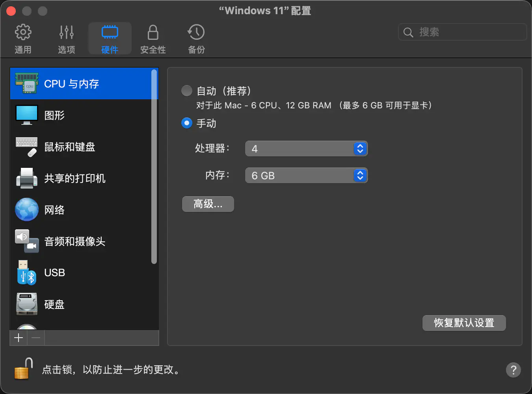Click the 高级... advanced button
The image size is (532, 394).
(208, 204)
